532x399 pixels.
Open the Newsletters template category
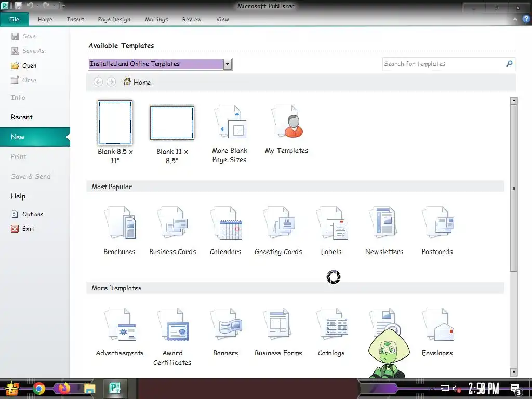pyautogui.click(x=384, y=231)
